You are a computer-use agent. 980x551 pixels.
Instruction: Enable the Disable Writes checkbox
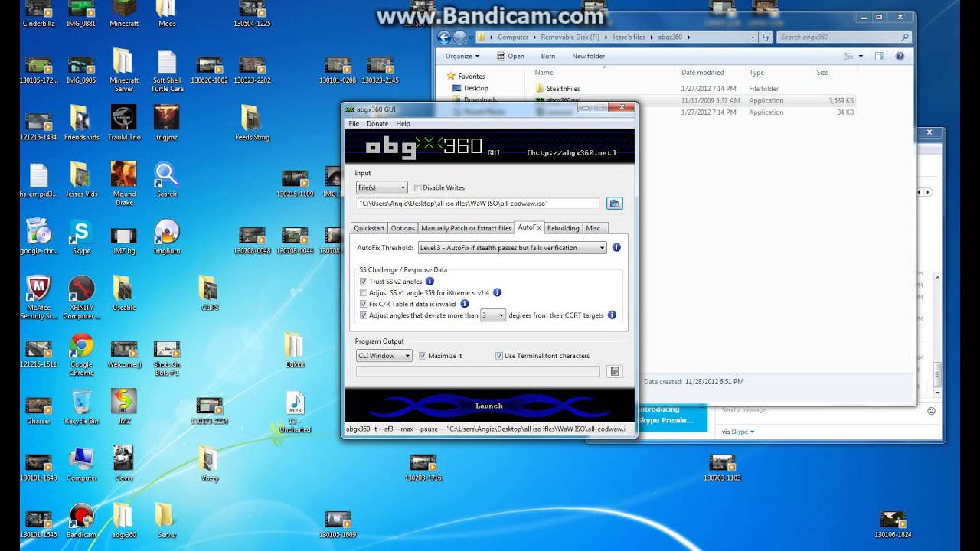(x=417, y=187)
